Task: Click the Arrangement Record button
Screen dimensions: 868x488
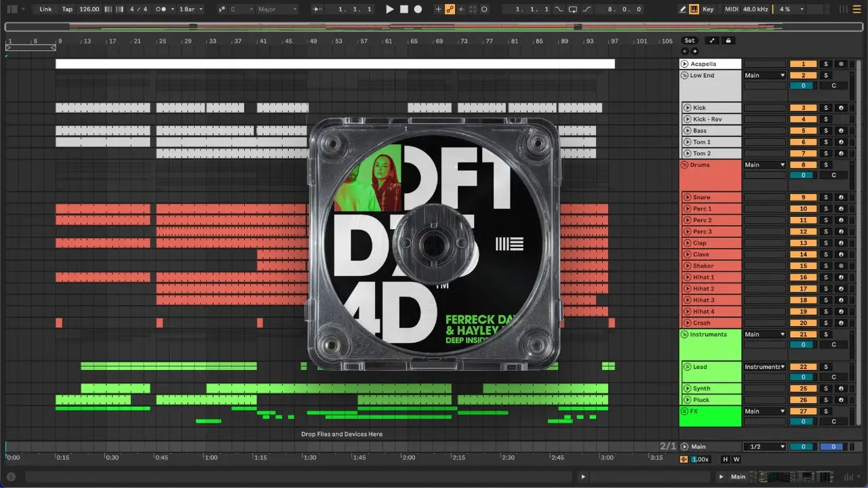Action: coord(418,9)
